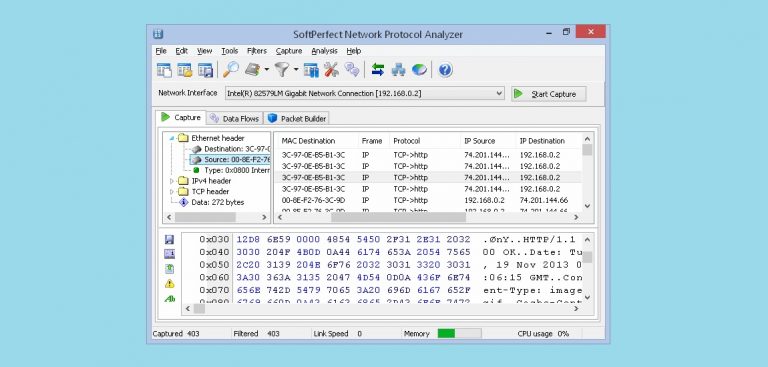Click the speech bubbles toolbar icon
The height and width of the screenshot is (367, 768).
click(352, 70)
